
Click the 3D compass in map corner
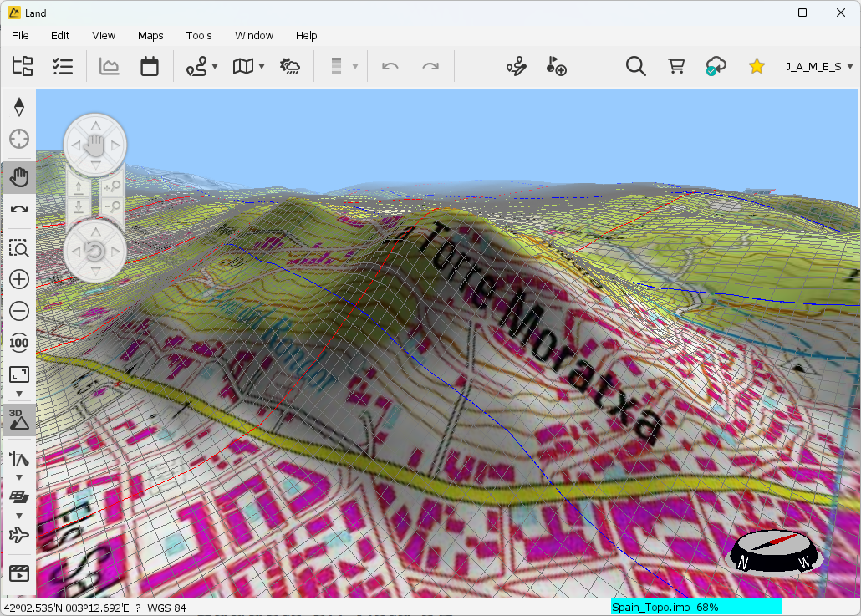point(776,551)
